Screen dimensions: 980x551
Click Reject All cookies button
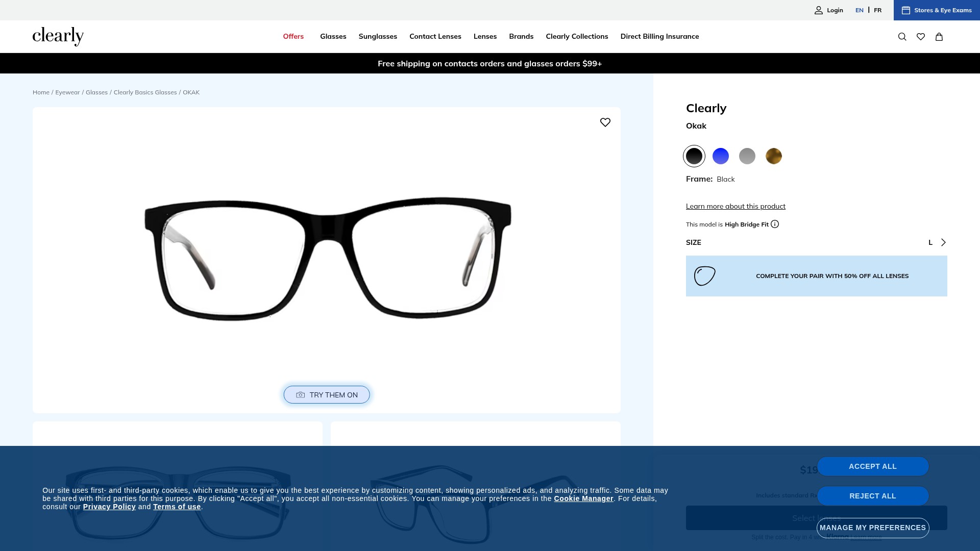point(873,496)
